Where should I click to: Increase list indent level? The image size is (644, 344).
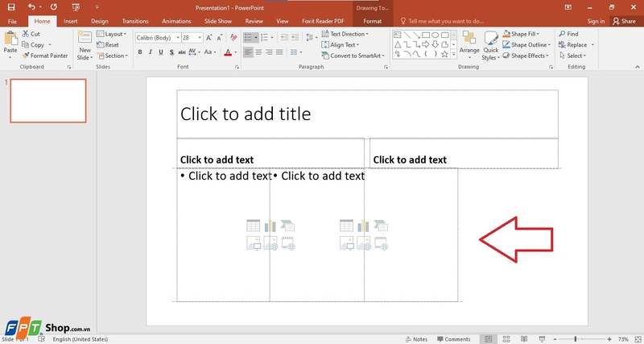pos(295,38)
